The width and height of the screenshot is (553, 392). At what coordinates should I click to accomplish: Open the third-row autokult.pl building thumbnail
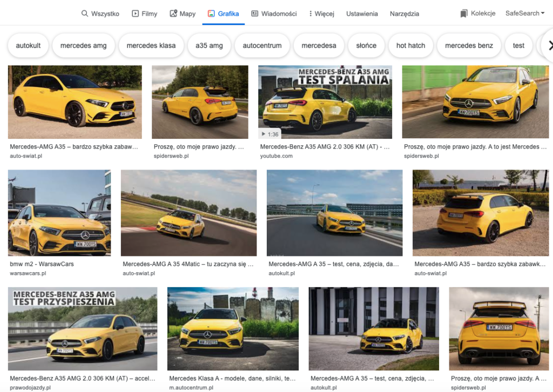374,328
